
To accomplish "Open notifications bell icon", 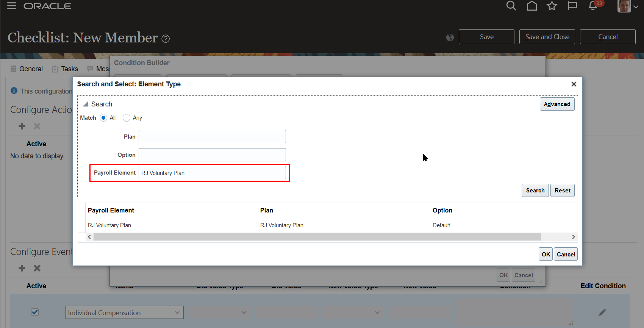I will pos(593,6).
